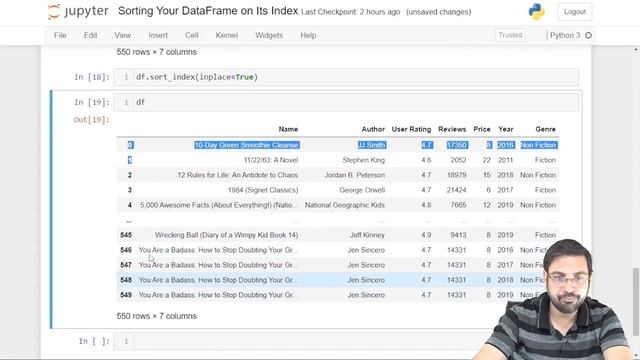The width and height of the screenshot is (640, 360).
Task: Click the Reviews column header
Action: (x=452, y=129)
